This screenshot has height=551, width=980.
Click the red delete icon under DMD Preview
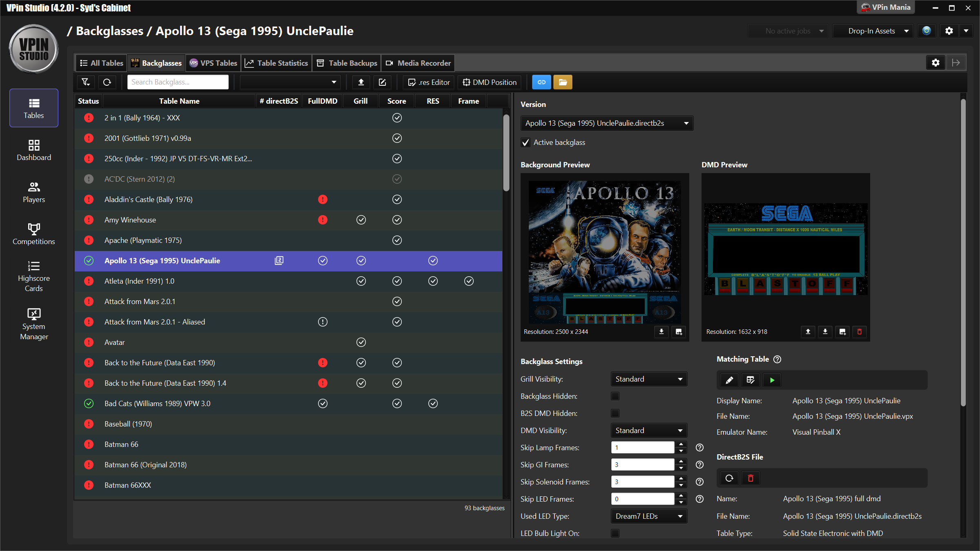coord(860,331)
